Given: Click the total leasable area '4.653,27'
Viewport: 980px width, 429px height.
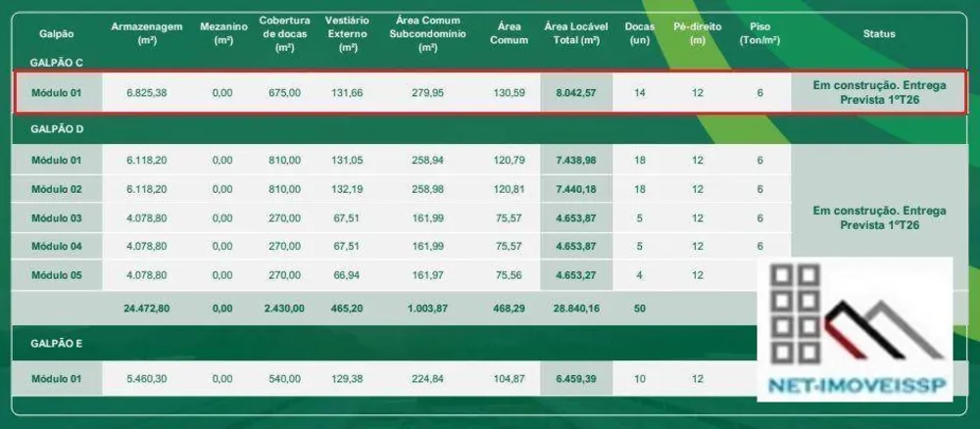Looking at the screenshot, I should tap(576, 275).
